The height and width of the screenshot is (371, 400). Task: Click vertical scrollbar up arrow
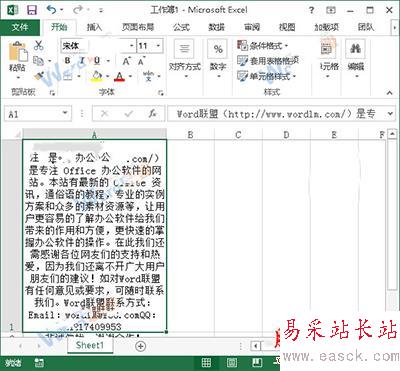click(x=392, y=134)
